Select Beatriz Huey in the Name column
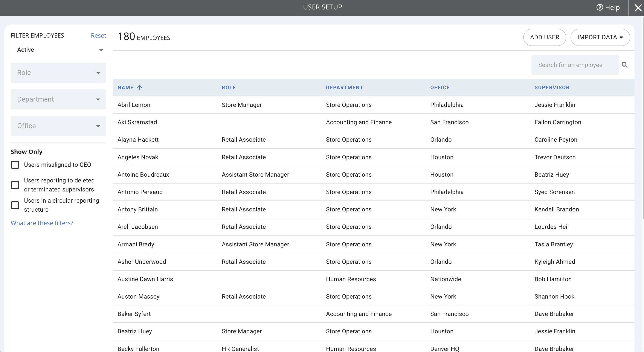Viewport: 644px width, 352px height. coord(134,332)
